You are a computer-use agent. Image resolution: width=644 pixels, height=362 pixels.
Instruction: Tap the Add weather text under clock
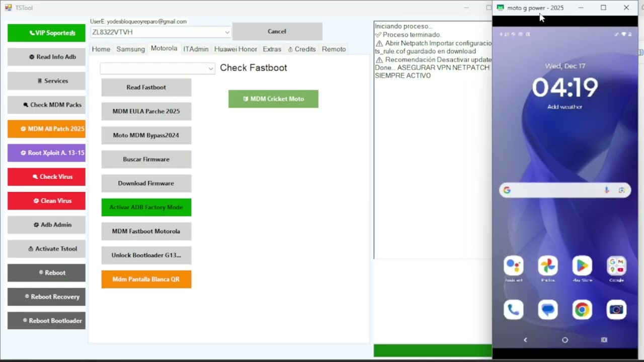565,107
